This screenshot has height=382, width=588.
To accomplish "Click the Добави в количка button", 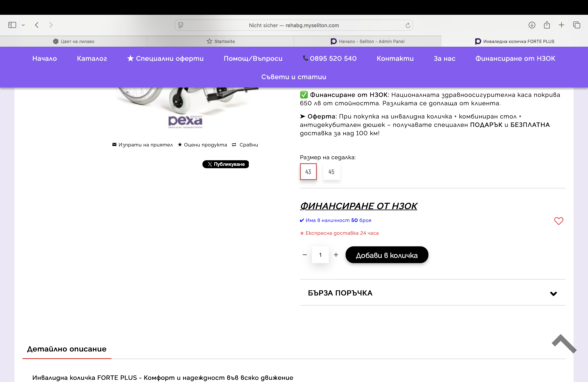I will tap(387, 255).
